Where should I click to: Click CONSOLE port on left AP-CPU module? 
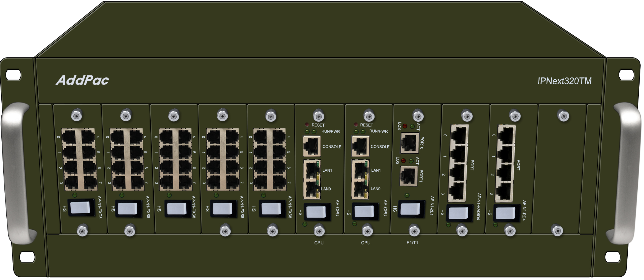point(312,146)
